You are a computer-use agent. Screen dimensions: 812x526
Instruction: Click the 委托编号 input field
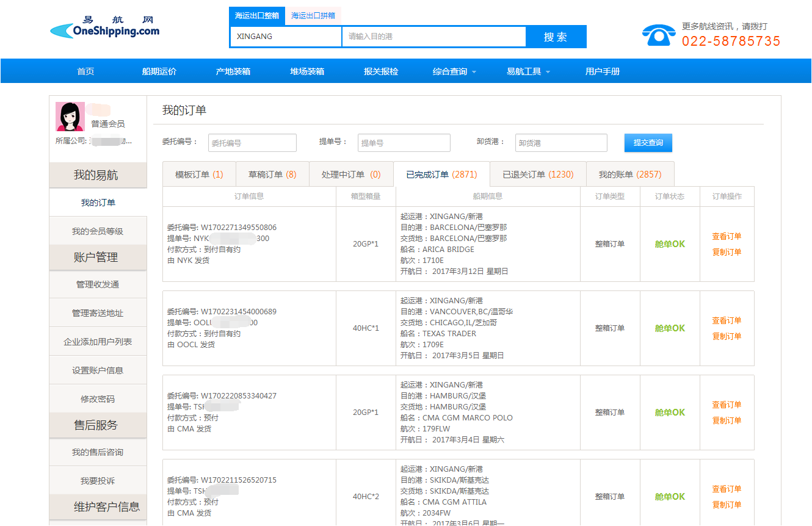(252, 143)
